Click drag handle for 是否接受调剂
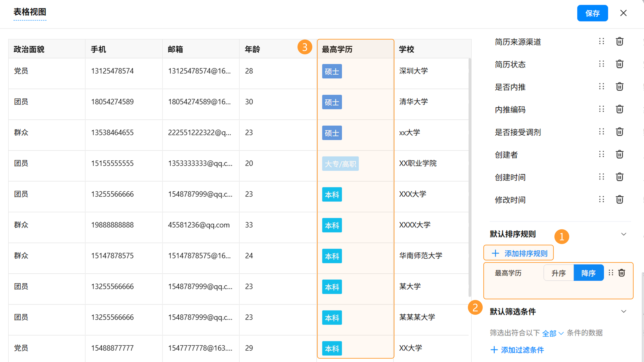This screenshot has width=644, height=362. pos(601,132)
